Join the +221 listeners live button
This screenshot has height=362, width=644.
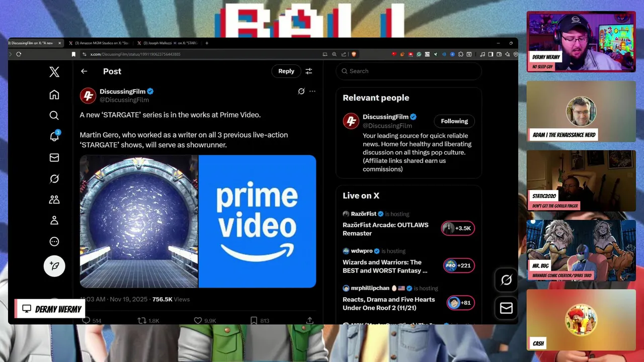(458, 265)
